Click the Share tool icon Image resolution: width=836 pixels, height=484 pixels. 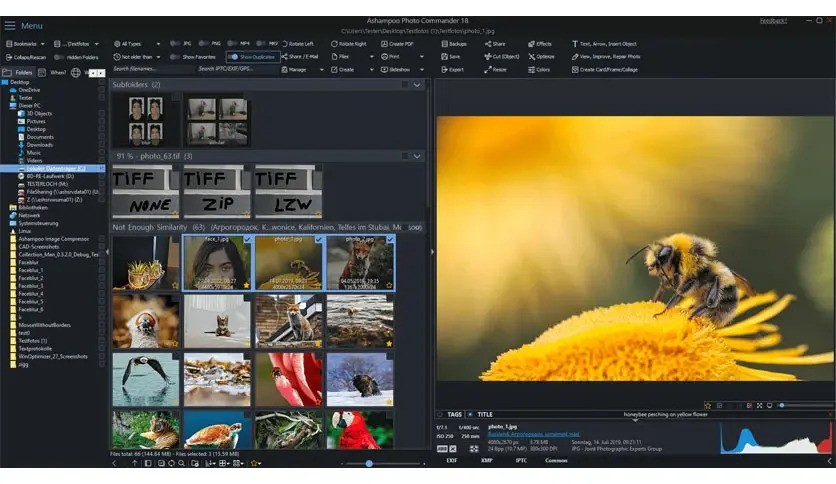click(488, 44)
